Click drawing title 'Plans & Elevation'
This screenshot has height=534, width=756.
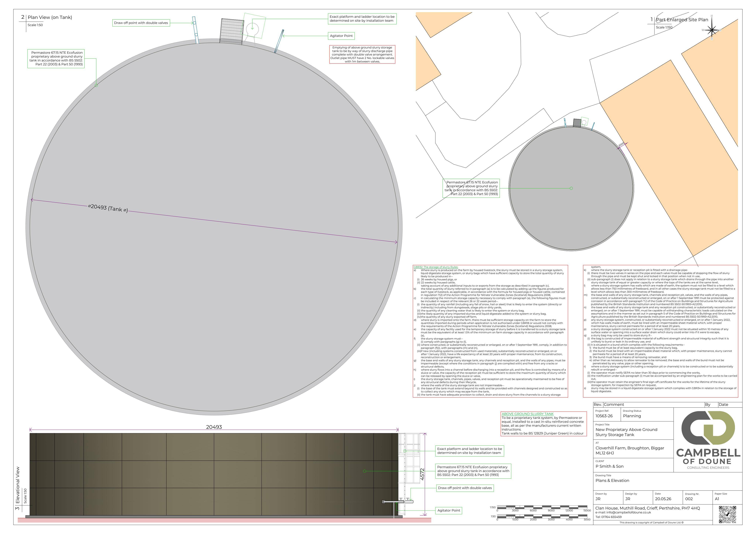tap(612, 480)
